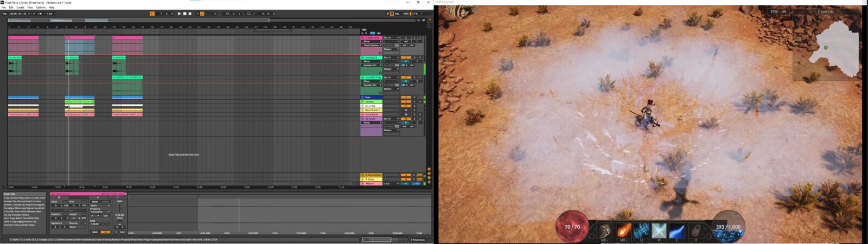
Task: Open the 1 Bar quantization menu
Action: click(x=50, y=14)
